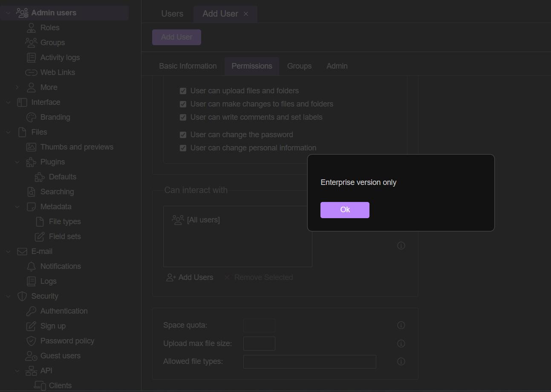The height and width of the screenshot is (392, 551).
Task: Collapse the Security section chevron
Action: coord(8,296)
